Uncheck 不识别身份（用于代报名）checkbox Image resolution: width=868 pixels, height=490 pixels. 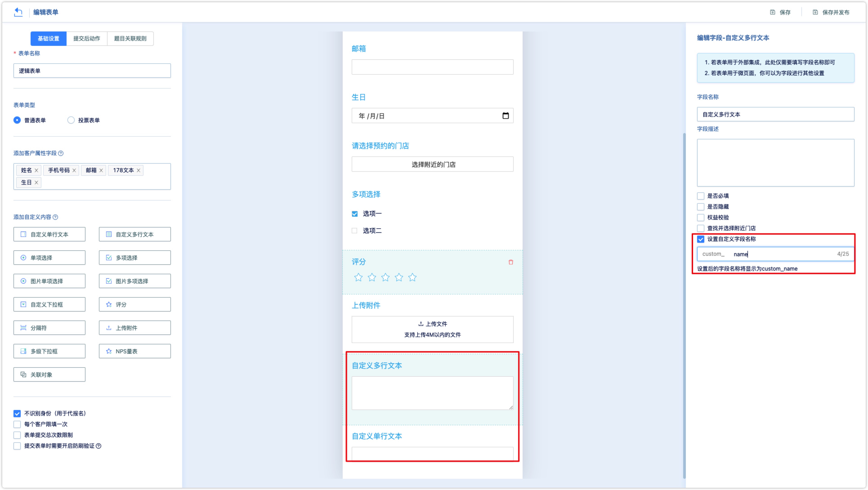(x=17, y=414)
